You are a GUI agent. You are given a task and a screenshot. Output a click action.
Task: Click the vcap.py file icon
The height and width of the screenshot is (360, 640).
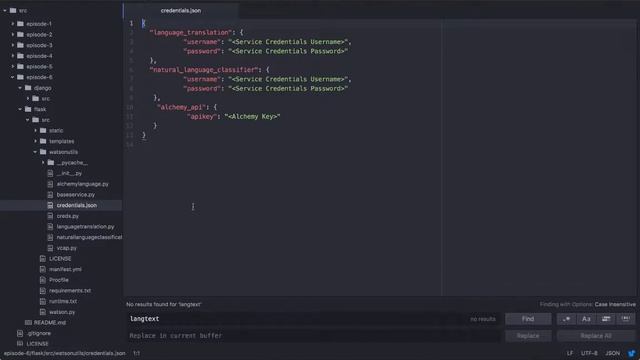click(51, 248)
